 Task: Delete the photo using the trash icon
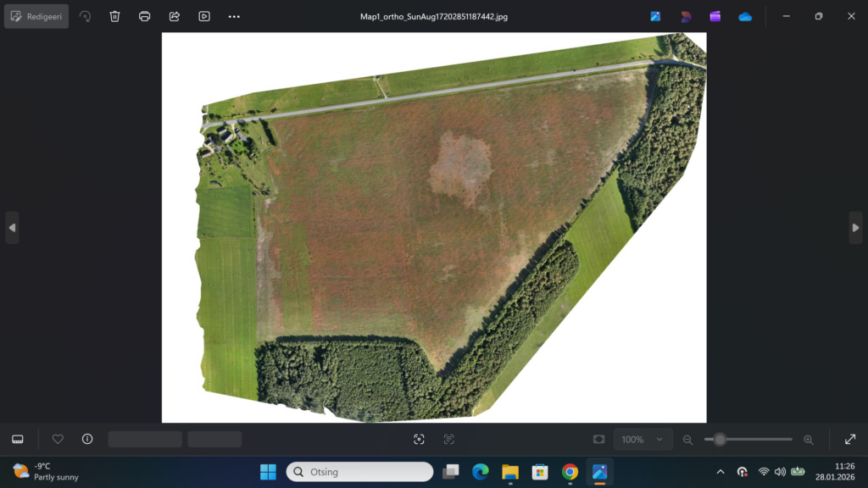click(115, 16)
